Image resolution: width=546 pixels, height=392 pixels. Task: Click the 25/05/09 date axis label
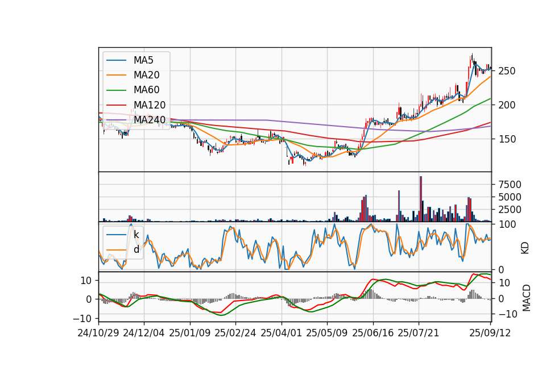[327, 333]
